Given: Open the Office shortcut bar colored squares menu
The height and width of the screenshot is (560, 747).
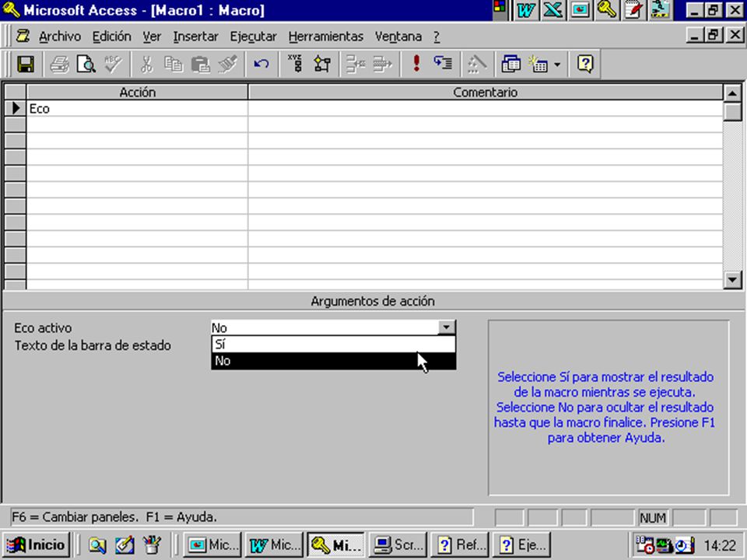Looking at the screenshot, I should point(500,9).
